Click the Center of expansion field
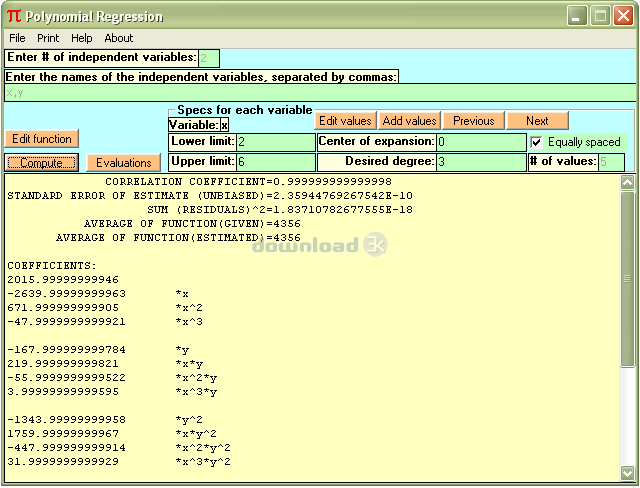 click(481, 142)
